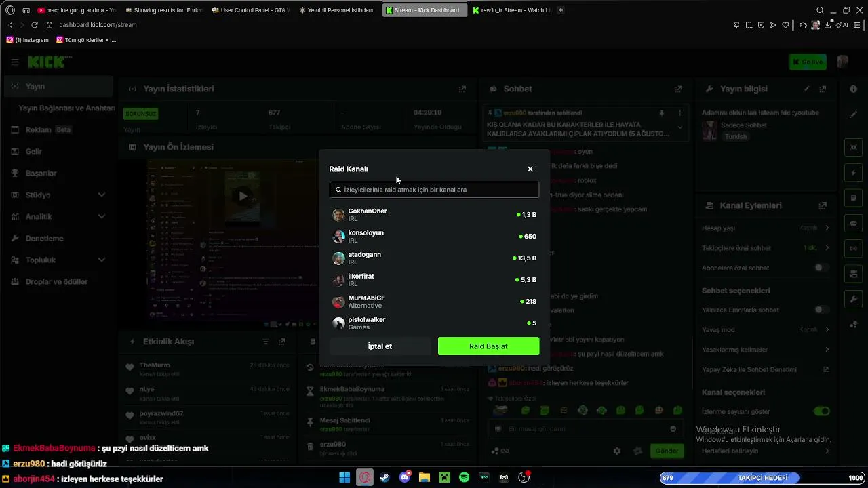
Task: Pop out the Yayın İstatistikleri panel
Action: (x=462, y=89)
